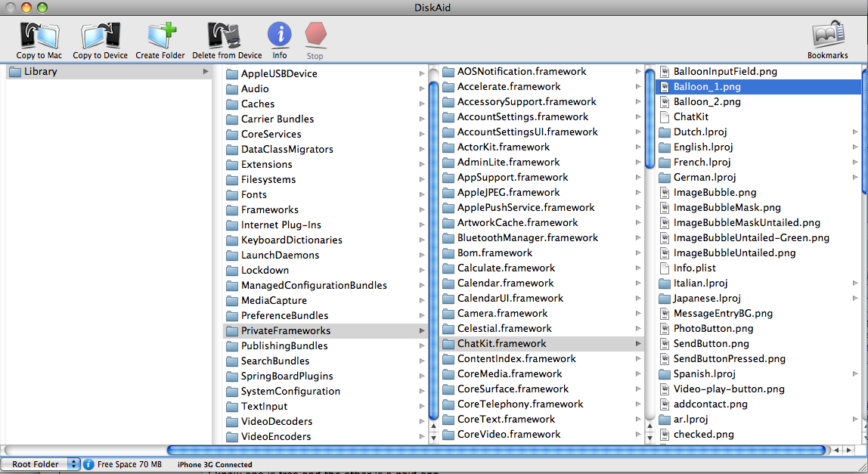Click the checked.png file icon

[x=665, y=435]
